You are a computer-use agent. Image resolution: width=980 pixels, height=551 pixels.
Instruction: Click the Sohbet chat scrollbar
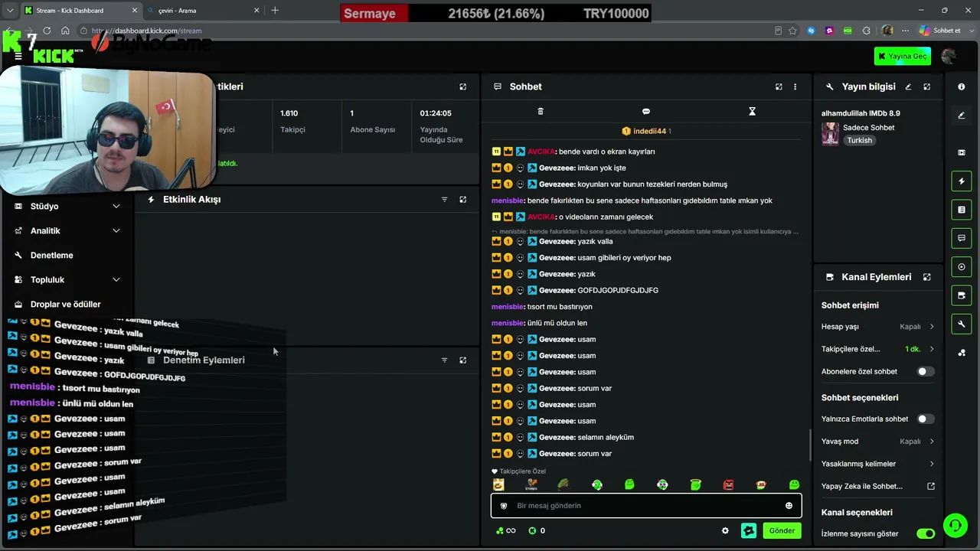tap(811, 445)
